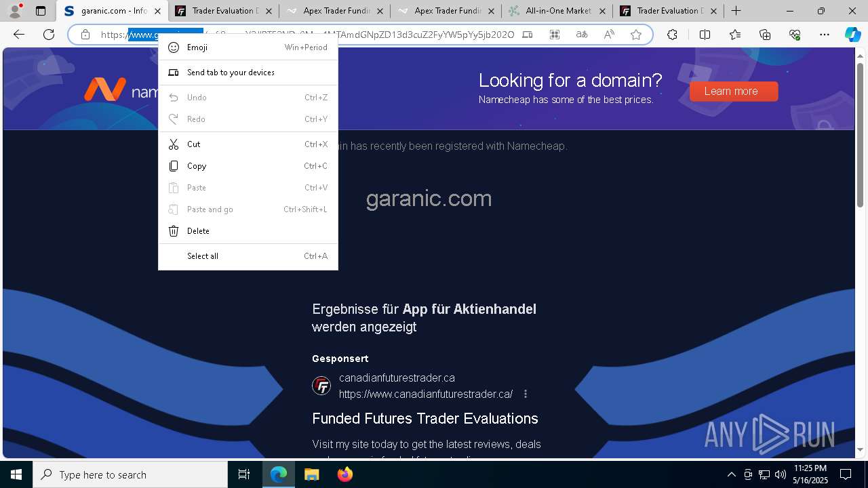This screenshot has height=488, width=868.
Task: Switch to first Trader Evaluation tab
Action: click(x=224, y=11)
